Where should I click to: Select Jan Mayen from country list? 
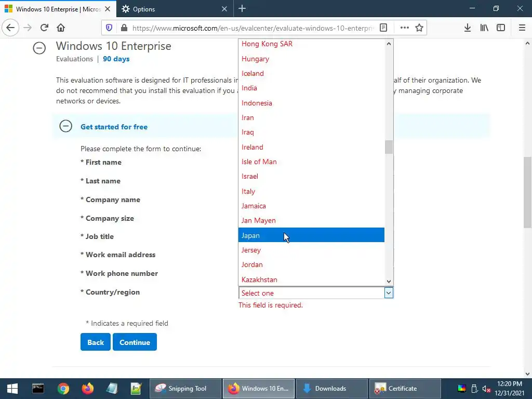tap(311, 220)
